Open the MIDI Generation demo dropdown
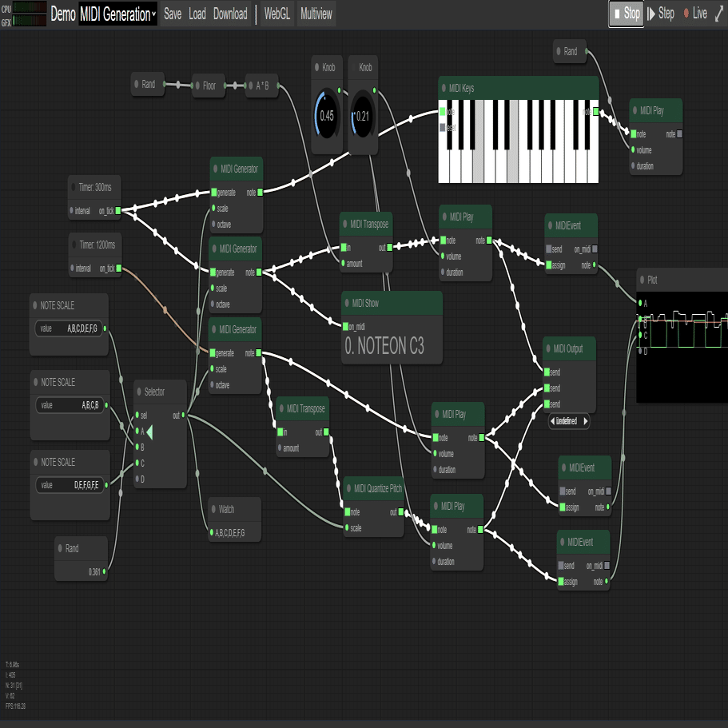Viewport: 728px width, 728px height. (x=118, y=14)
